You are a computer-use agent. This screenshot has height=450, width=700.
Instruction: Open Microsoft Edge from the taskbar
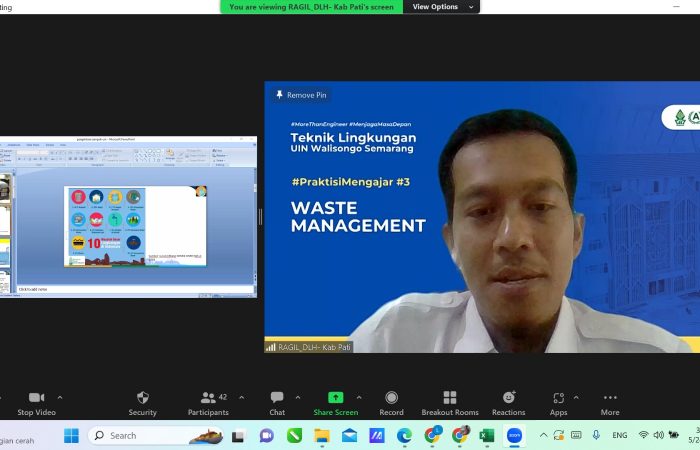click(x=404, y=436)
